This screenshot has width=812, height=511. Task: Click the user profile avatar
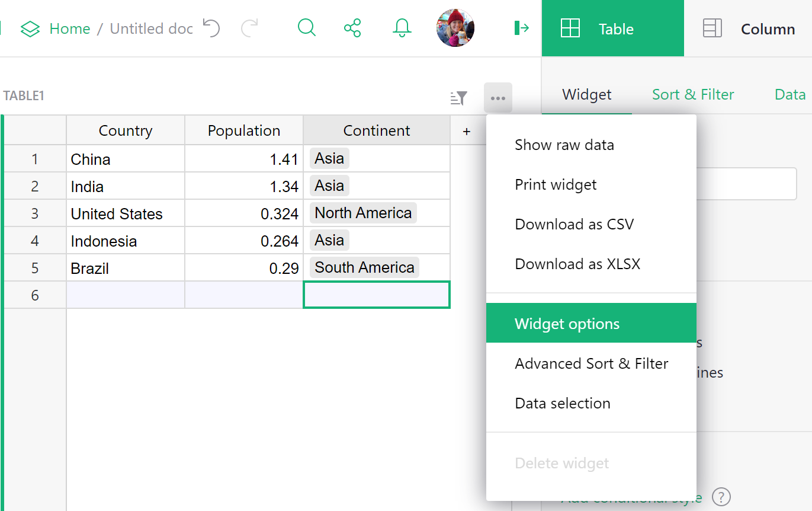[455, 28]
